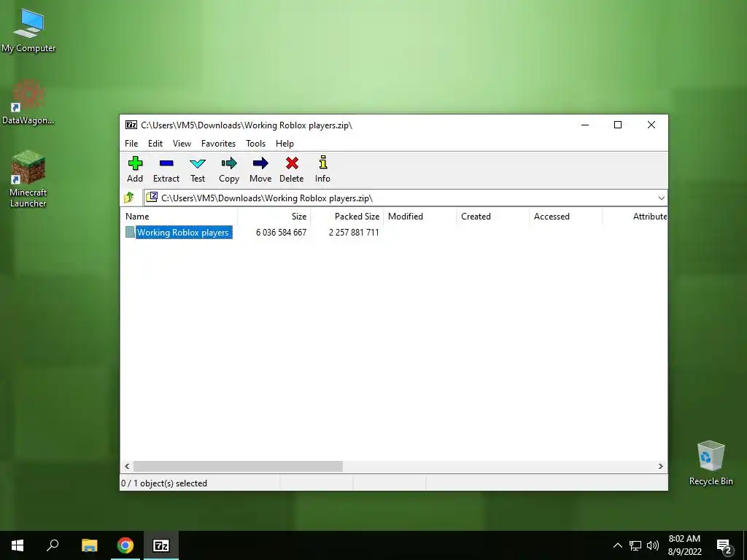Sort by Modified column header
Image resolution: width=747 pixels, height=560 pixels.
coord(419,216)
